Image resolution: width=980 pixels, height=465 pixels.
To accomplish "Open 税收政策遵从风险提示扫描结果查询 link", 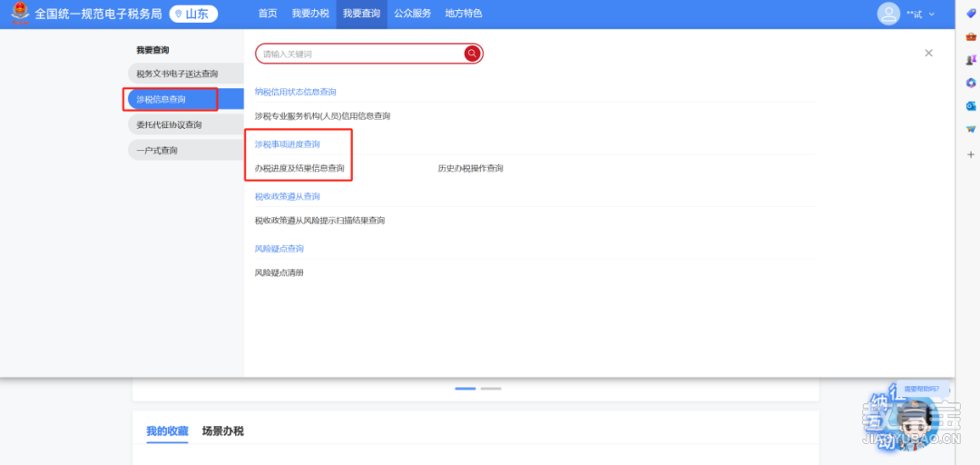I will pyautogui.click(x=319, y=221).
